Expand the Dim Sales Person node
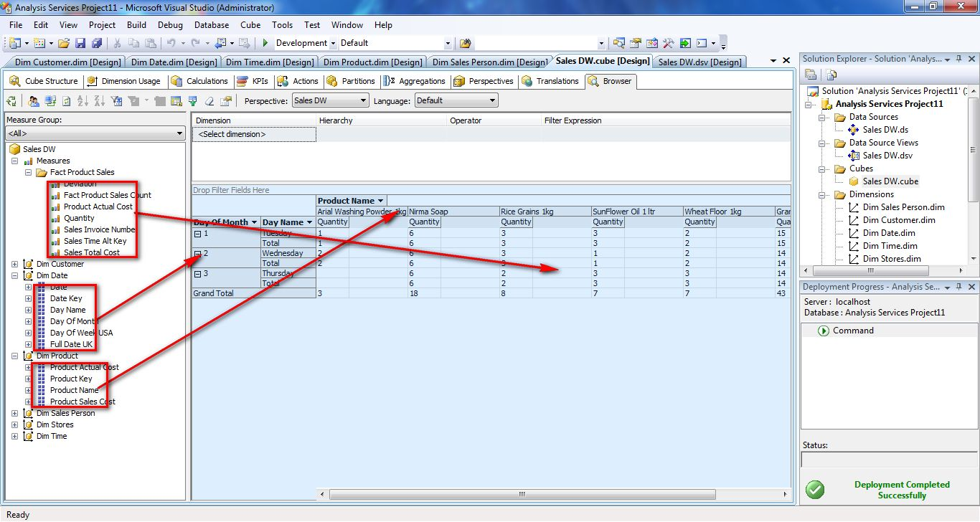The width and height of the screenshot is (980, 522). (x=14, y=413)
